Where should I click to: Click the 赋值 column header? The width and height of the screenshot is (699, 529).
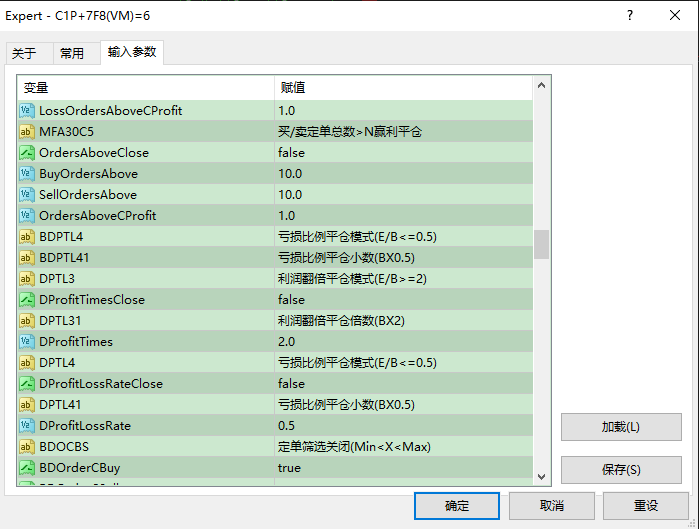point(403,88)
